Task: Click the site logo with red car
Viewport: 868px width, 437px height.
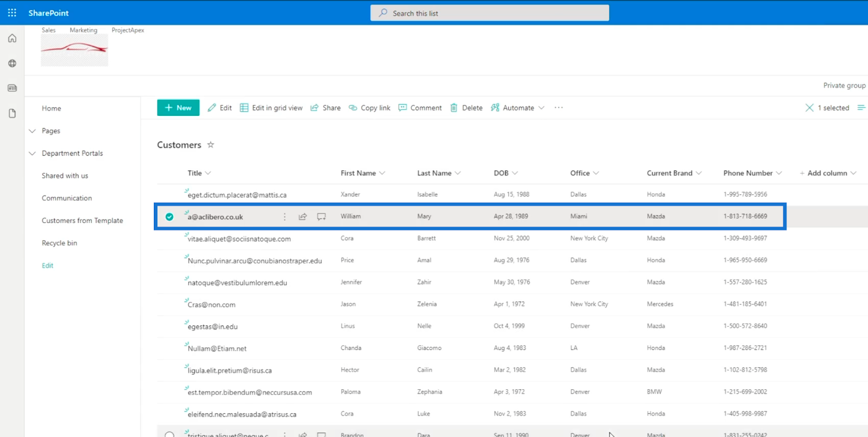Action: [x=74, y=50]
